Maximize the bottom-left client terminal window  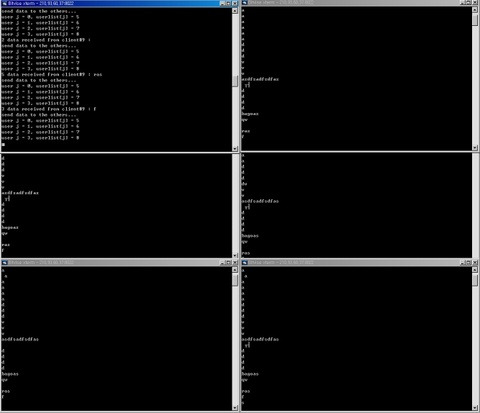coord(228,262)
